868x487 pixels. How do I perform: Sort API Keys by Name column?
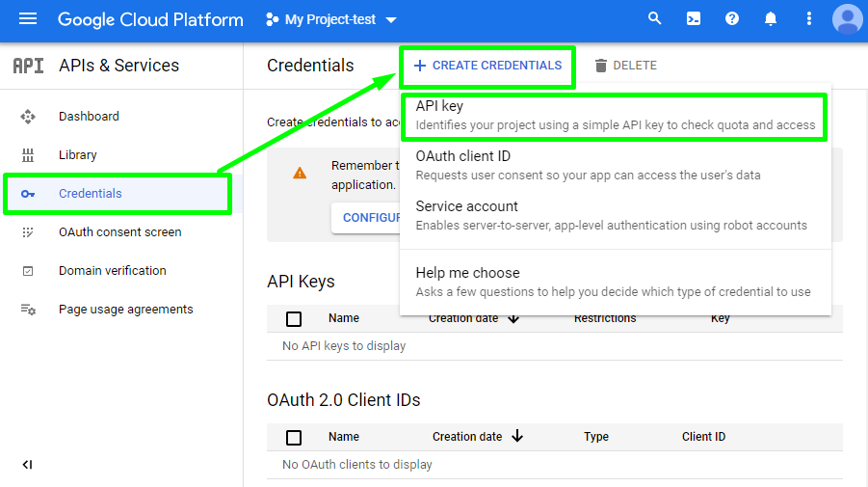[x=344, y=318]
